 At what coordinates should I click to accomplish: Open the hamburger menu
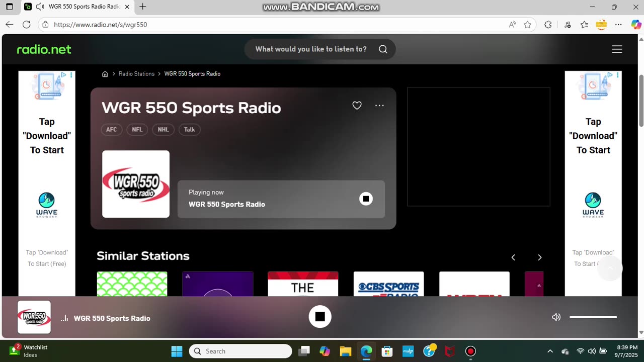pos(617,49)
